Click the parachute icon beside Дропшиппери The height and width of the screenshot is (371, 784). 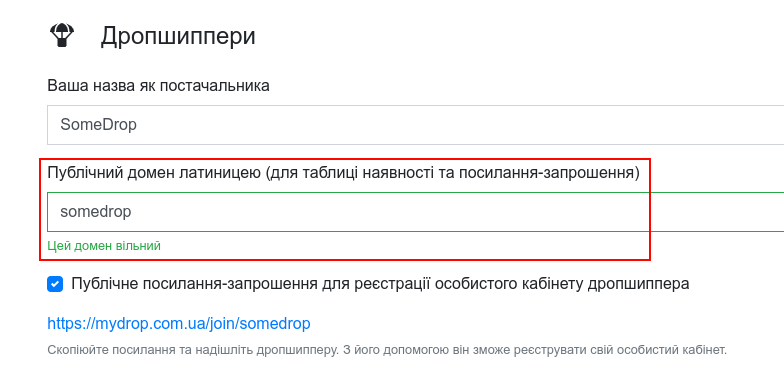(x=62, y=36)
